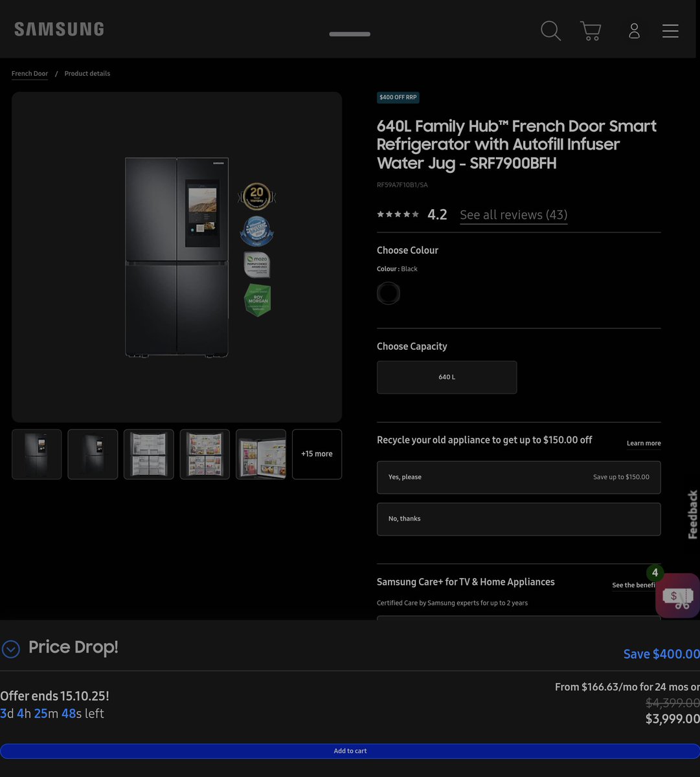Screen dimensions: 700x777
Task: Open the Feedback side tab
Action: [693, 515]
